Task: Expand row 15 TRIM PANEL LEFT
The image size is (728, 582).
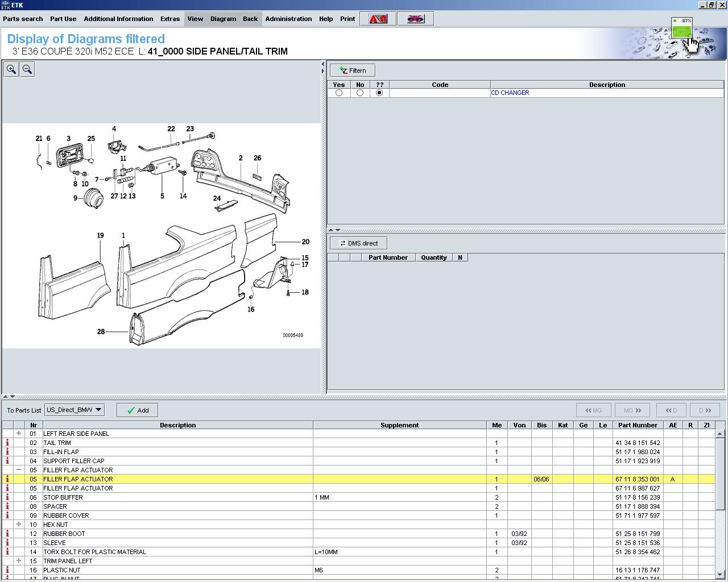Action: click(19, 561)
